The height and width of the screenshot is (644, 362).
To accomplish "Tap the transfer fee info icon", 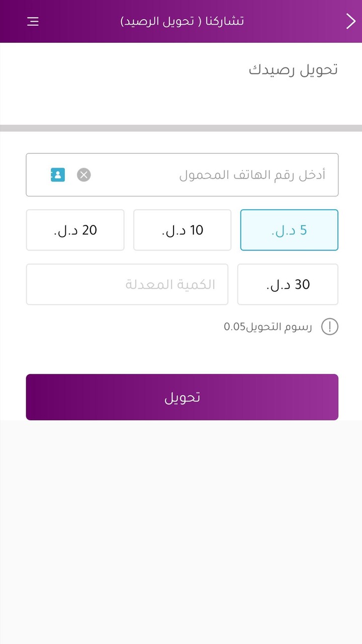I will pyautogui.click(x=330, y=327).
